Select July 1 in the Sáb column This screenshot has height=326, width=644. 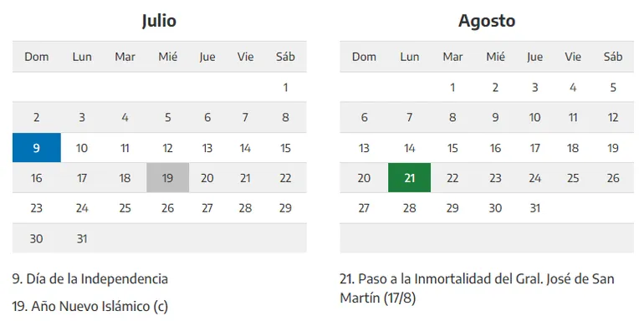tap(285, 88)
